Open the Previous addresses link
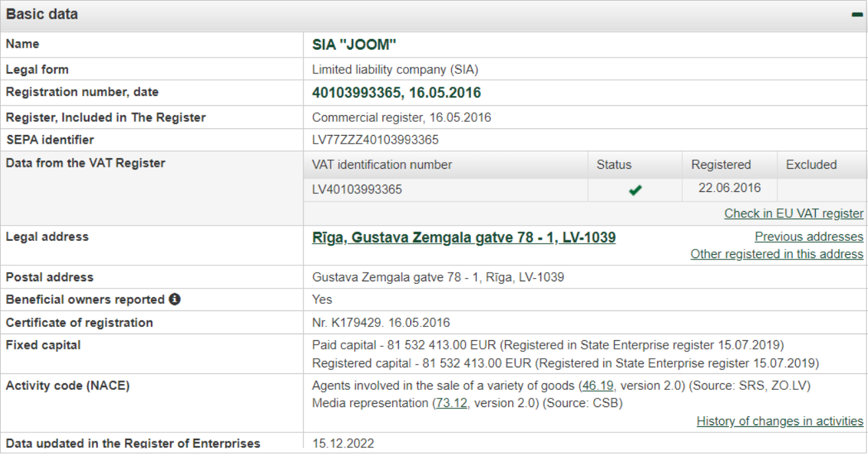Image resolution: width=868 pixels, height=456 pixels. [809, 236]
